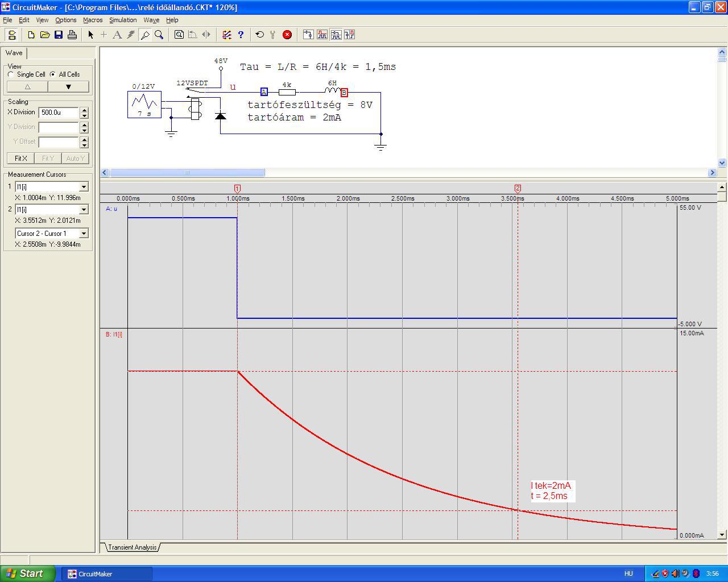Screen dimensions: 728x582
Task: Open the Edit menu
Action: click(24, 20)
